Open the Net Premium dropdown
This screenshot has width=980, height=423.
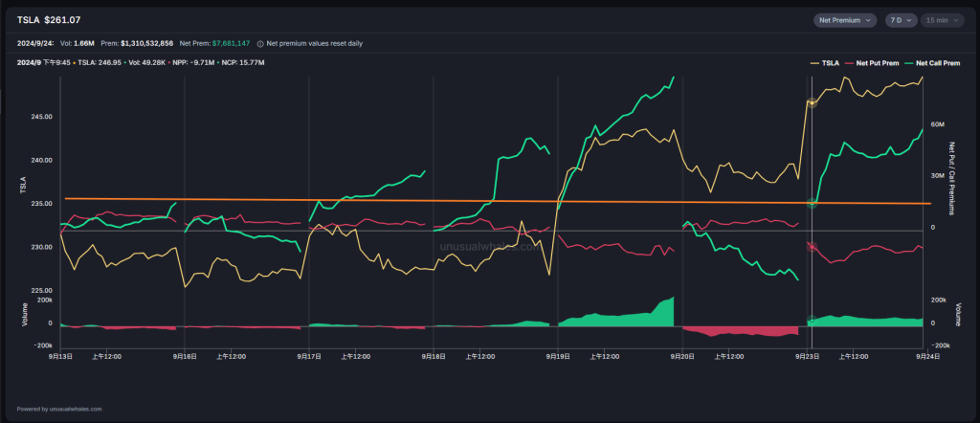[x=845, y=20]
